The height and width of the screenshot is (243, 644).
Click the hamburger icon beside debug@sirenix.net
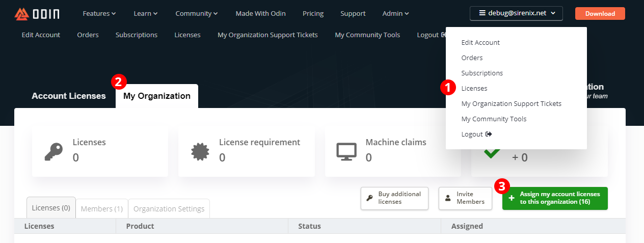[482, 13]
